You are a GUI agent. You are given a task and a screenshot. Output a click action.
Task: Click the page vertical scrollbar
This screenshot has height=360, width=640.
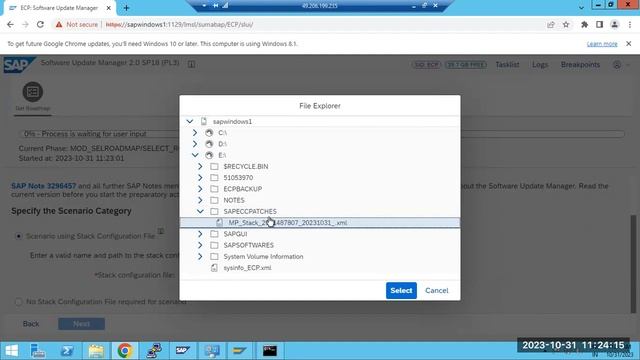[x=633, y=263]
